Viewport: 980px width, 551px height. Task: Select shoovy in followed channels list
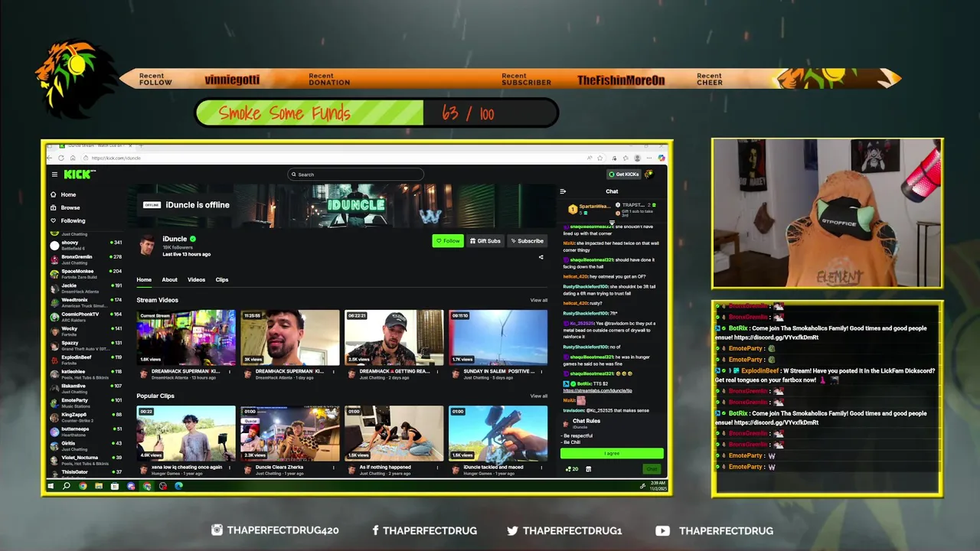pos(86,245)
